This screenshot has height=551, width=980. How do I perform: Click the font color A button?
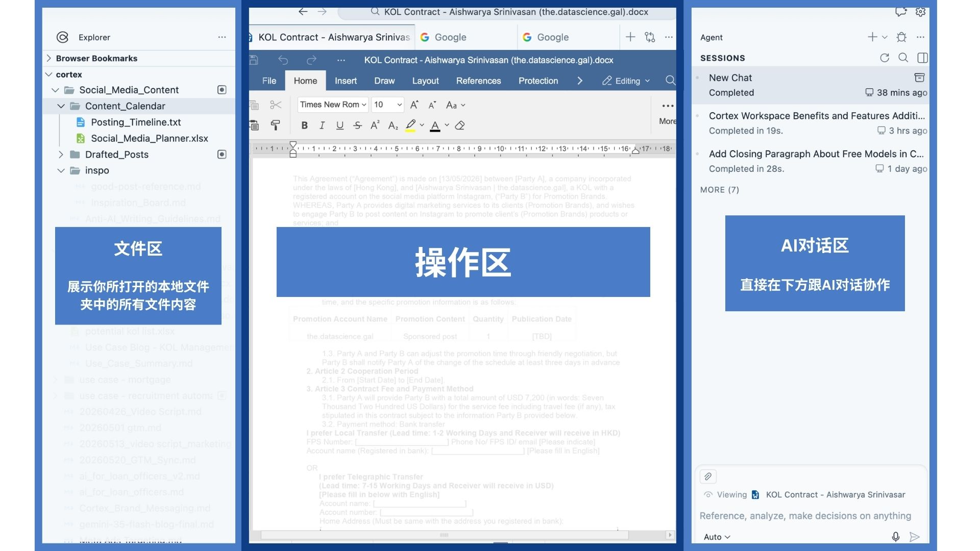[435, 126]
